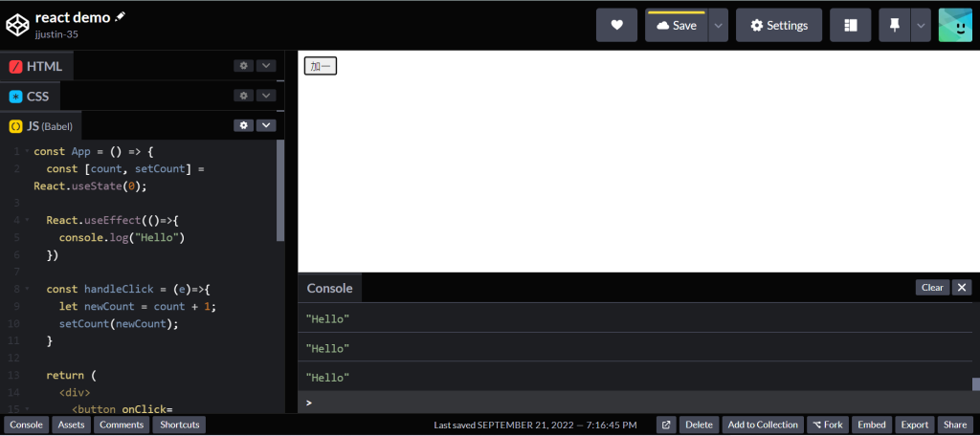Open Embed options
Image resolution: width=980 pixels, height=436 pixels.
(871, 425)
